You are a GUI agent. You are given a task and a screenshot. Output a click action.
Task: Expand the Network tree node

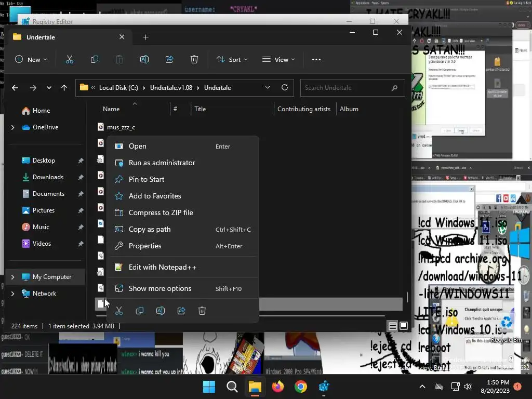pos(12,294)
